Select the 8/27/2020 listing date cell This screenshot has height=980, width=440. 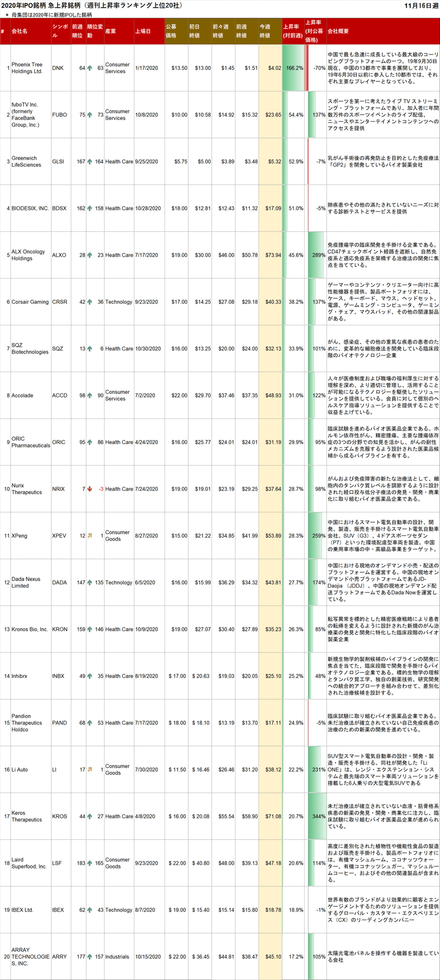[148, 536]
